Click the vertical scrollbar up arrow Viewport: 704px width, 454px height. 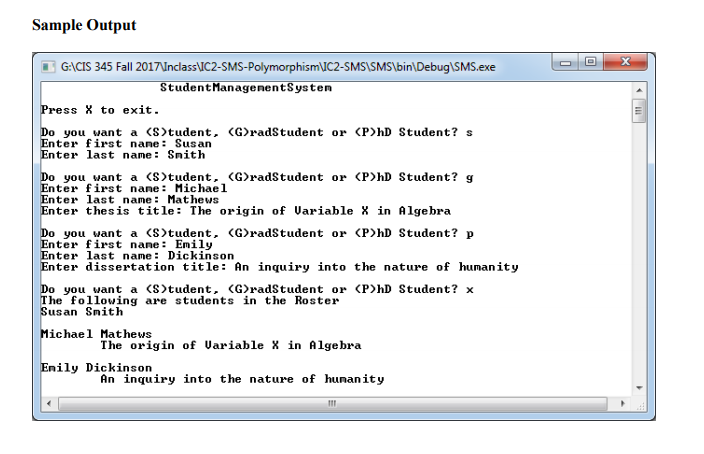[639, 90]
